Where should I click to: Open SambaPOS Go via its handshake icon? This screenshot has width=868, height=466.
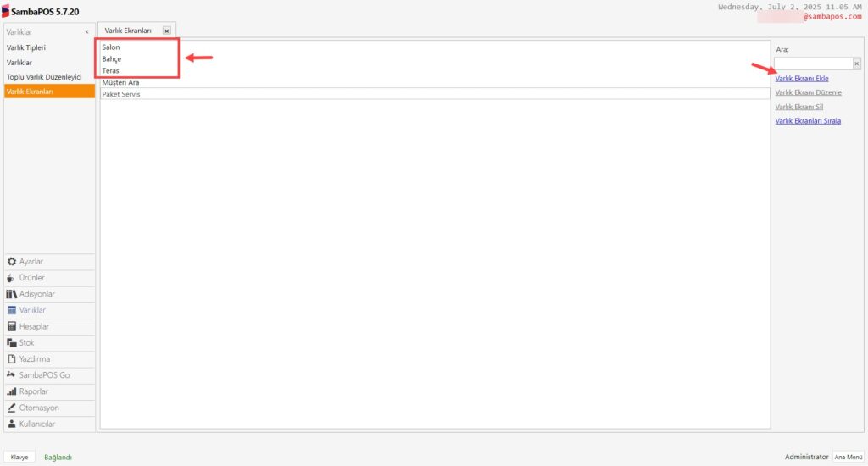click(11, 374)
